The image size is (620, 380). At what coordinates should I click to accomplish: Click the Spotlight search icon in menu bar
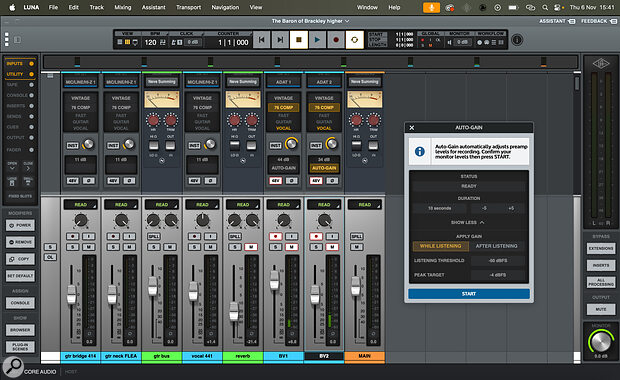tap(545, 7)
